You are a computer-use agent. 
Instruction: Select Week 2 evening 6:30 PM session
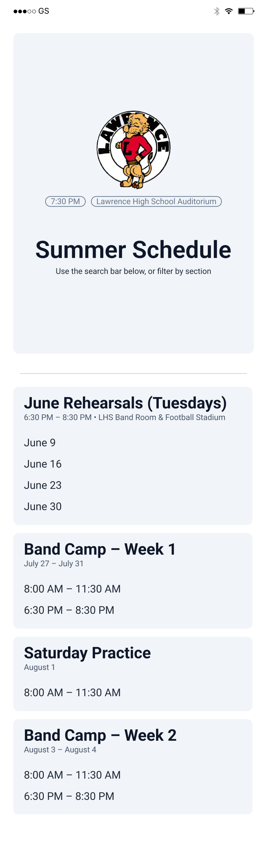[x=69, y=796]
